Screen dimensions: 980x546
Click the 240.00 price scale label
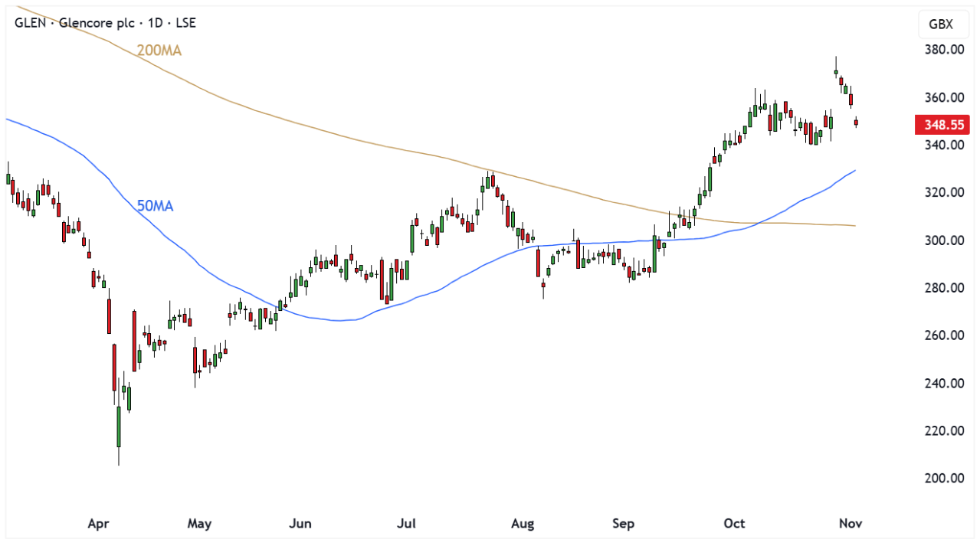point(943,383)
